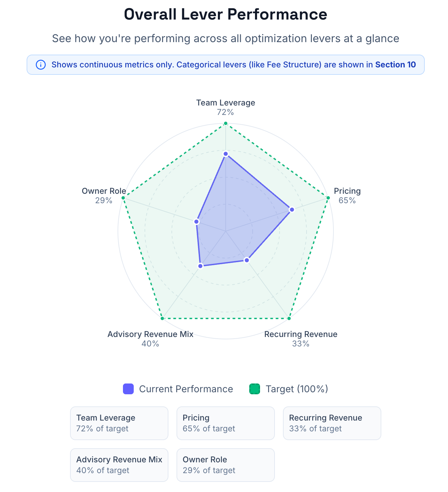This screenshot has width=448, height=492.
Task: Select the Owner Role summary card
Action: [x=226, y=465]
